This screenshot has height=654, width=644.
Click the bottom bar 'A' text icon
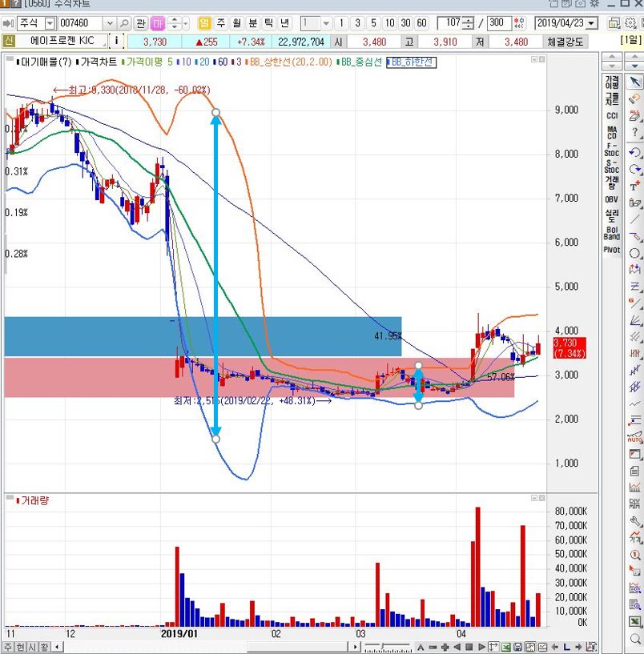coord(421,648)
